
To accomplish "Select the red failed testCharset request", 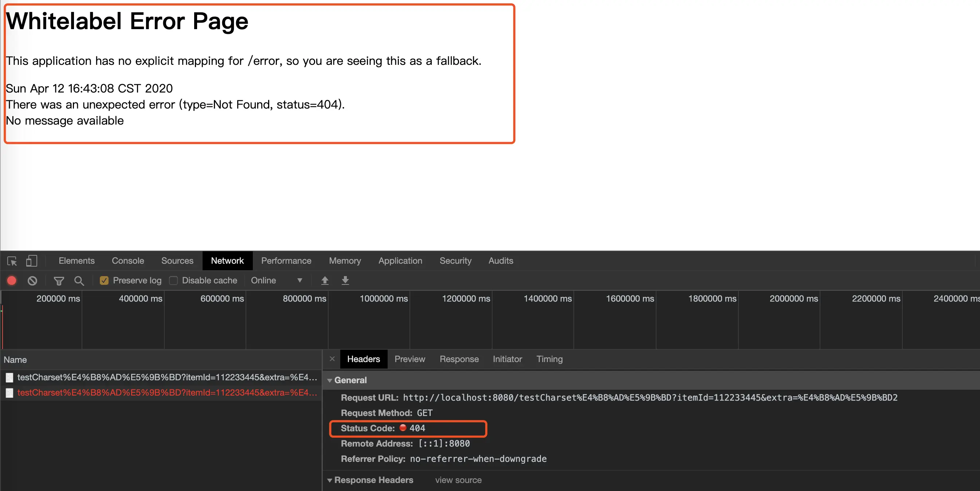I will pyautogui.click(x=166, y=393).
